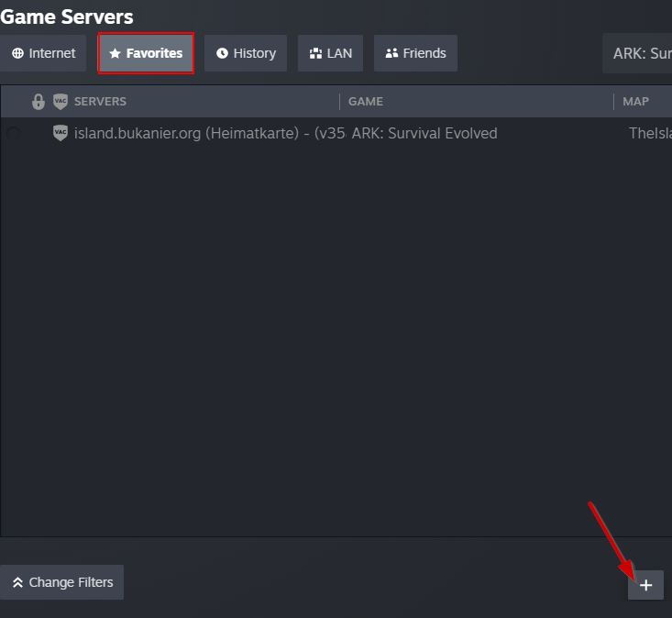The image size is (672, 618).
Task: Sort the list by the MAP column
Action: pyautogui.click(x=635, y=102)
